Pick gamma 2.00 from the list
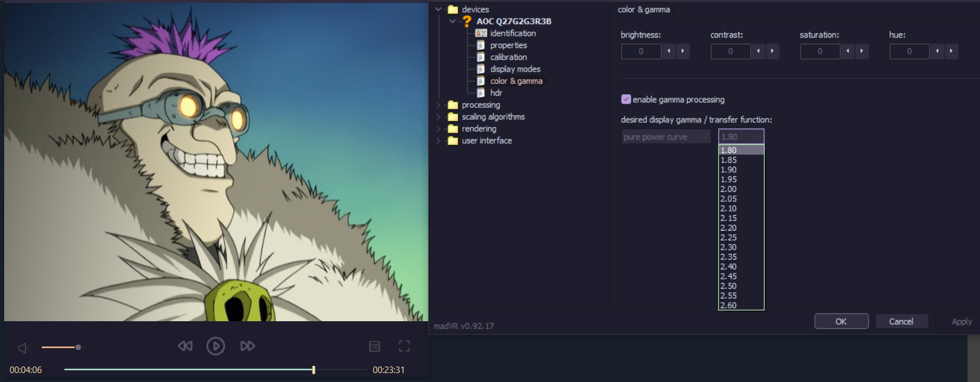The height and width of the screenshot is (382, 980). 741,189
